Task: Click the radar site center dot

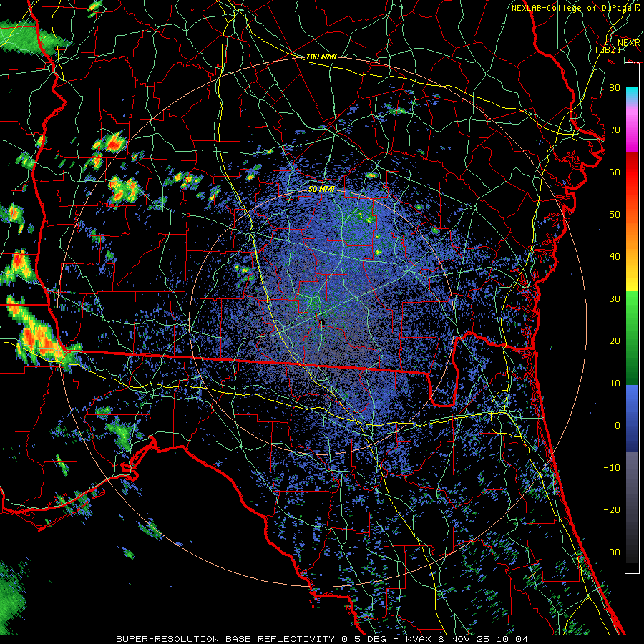Action: [x=323, y=321]
